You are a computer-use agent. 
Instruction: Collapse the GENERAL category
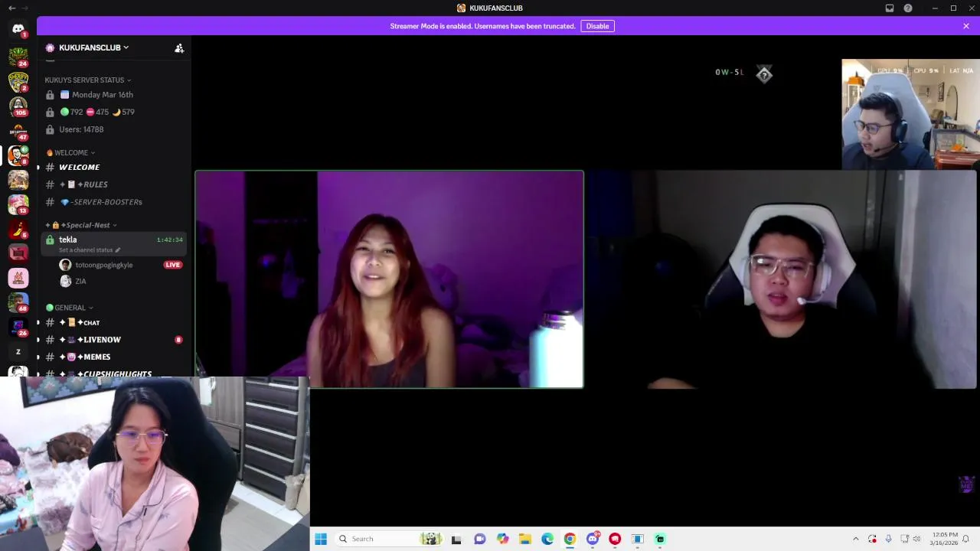tap(70, 308)
